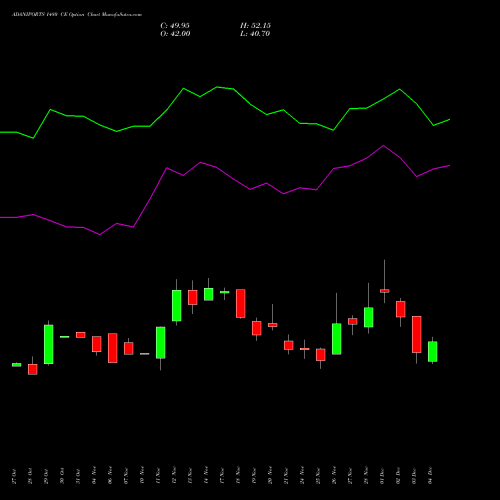The height and width of the screenshot is (500, 500).
Task: Click the close value 'C: 49.95'
Action: coord(175,26)
